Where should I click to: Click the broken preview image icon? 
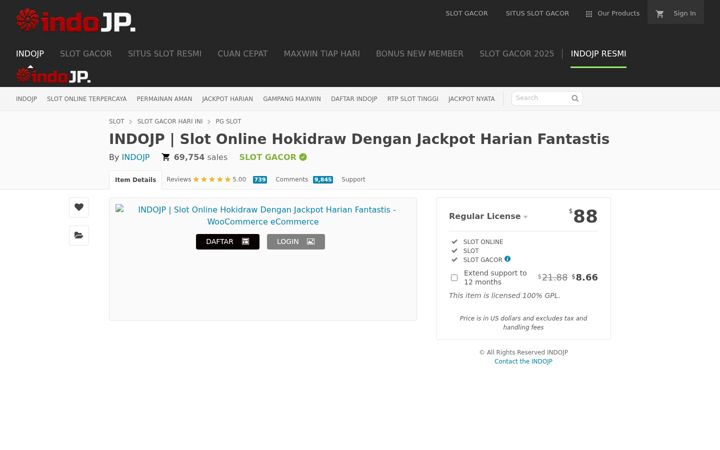point(119,208)
